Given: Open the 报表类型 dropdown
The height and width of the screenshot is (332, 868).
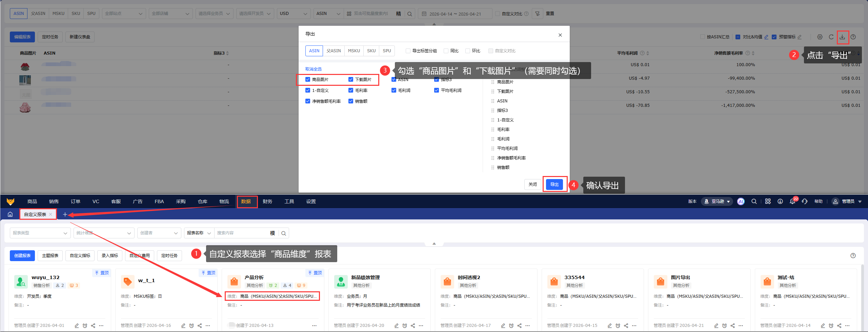Looking at the screenshot, I should 40,233.
